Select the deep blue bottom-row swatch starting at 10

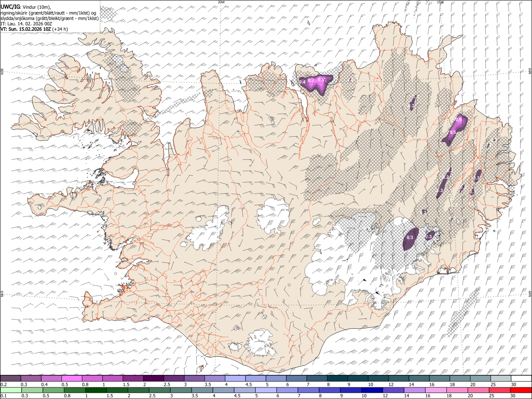pyautogui.click(x=371, y=390)
